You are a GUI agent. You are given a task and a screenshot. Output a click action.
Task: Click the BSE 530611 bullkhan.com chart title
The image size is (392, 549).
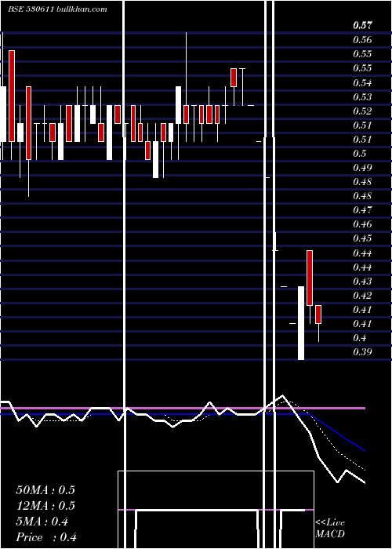coord(57,9)
